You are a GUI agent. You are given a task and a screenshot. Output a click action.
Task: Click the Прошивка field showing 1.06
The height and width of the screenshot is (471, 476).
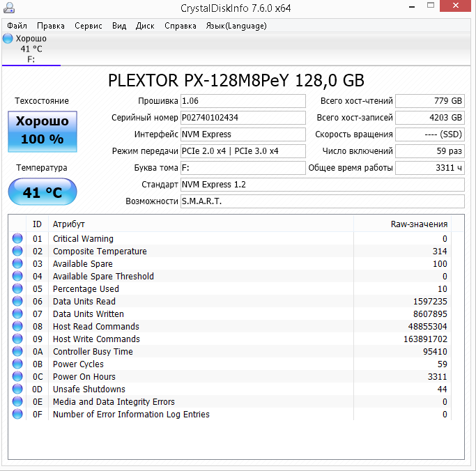[x=243, y=101]
